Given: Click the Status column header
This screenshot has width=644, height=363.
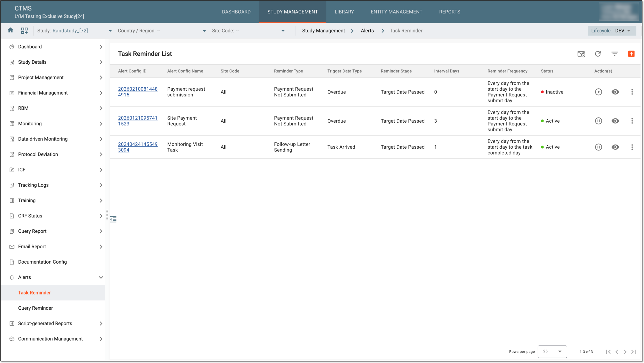Looking at the screenshot, I should 547,71.
